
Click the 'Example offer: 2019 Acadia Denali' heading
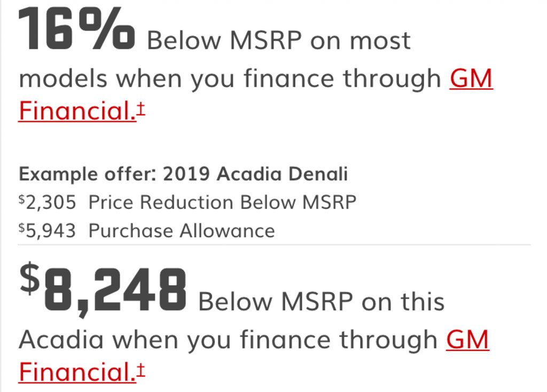[x=183, y=174]
